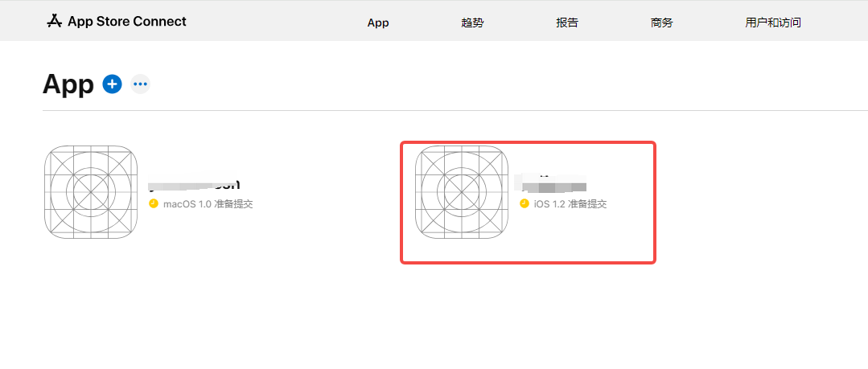868x369 pixels.
Task: Open the more options ellipsis button
Action: [140, 84]
